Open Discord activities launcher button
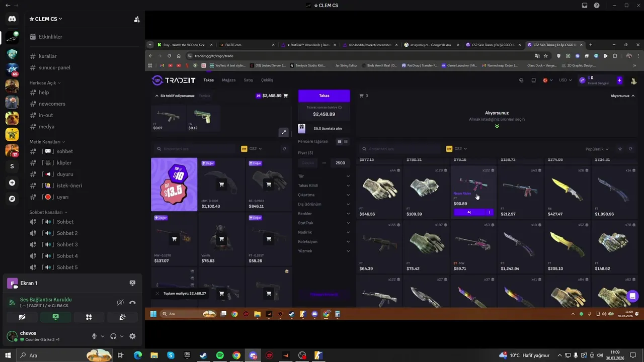 click(x=89, y=317)
